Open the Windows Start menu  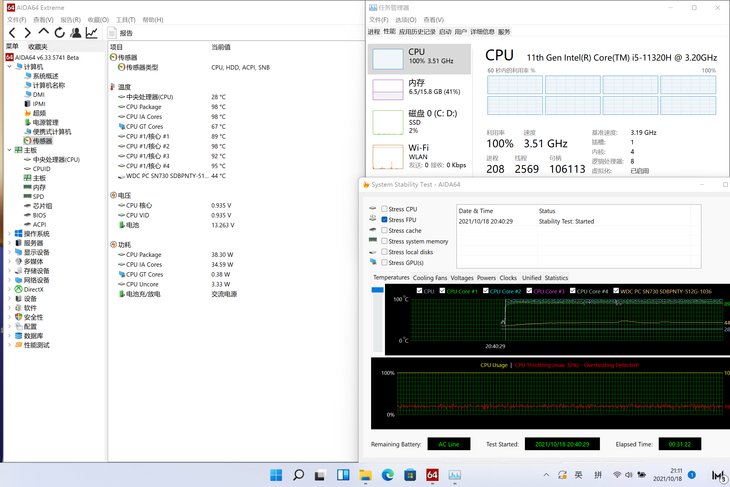[276, 475]
